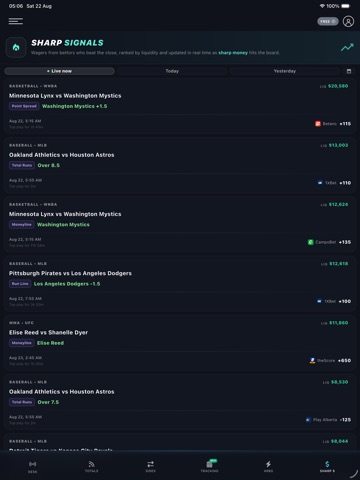
Task: Open the calendar date picker icon
Action: [x=349, y=71]
